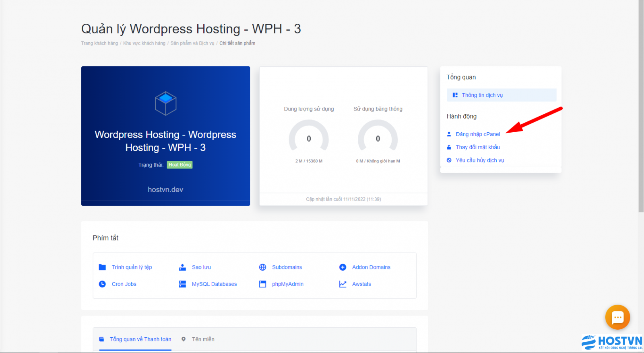Click the Yêu cầu hủy dịch vụ link
Screen dimensions: 644x353
(480, 160)
